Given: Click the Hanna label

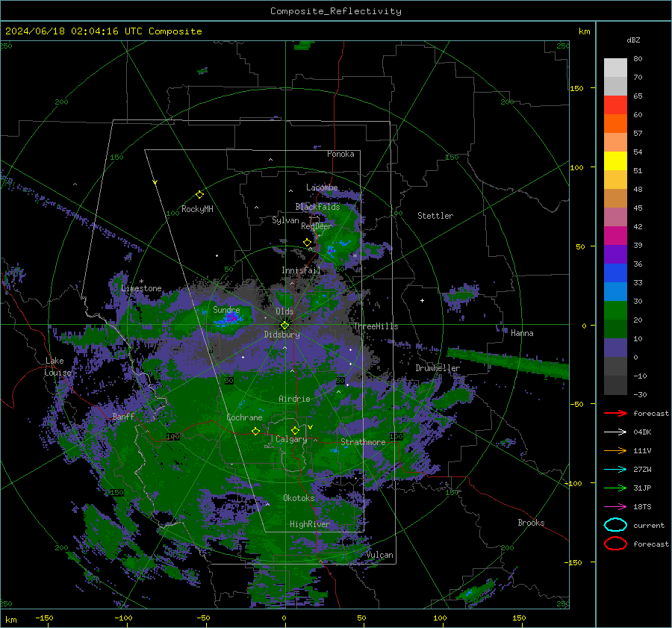Looking at the screenshot, I should (522, 333).
